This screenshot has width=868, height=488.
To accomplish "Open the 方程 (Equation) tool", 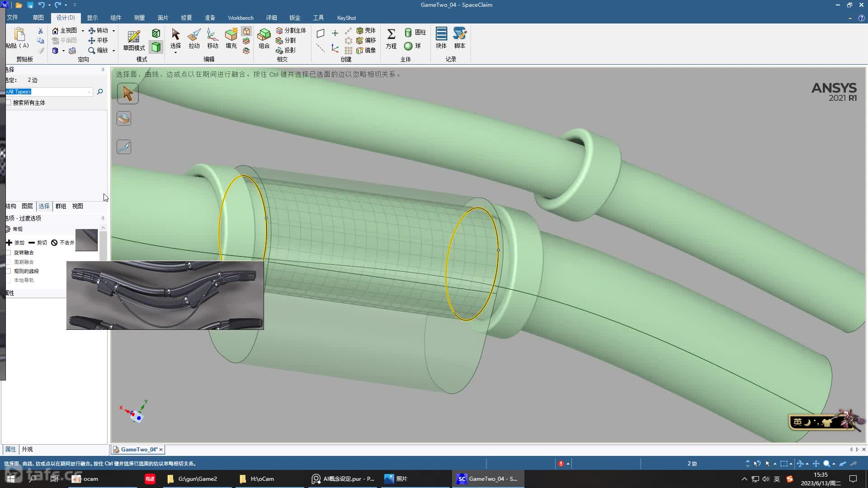I will 391,38.
